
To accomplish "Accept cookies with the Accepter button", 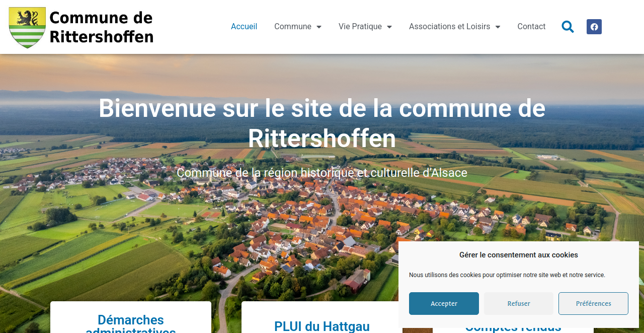I will point(444,303).
